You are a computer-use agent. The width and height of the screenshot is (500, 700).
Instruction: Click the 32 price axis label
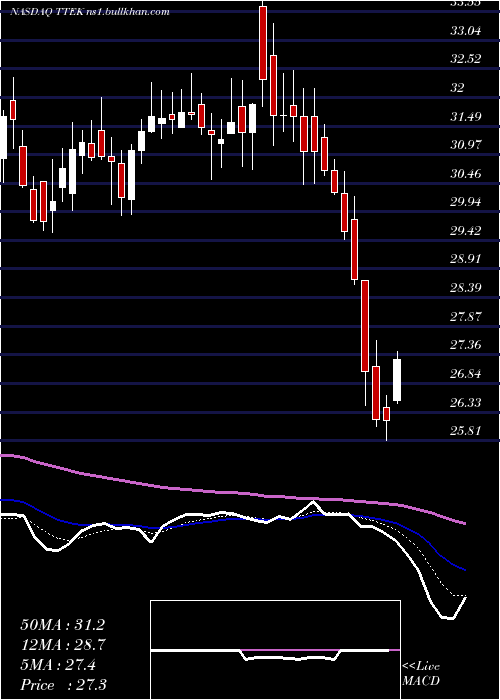tap(457, 88)
